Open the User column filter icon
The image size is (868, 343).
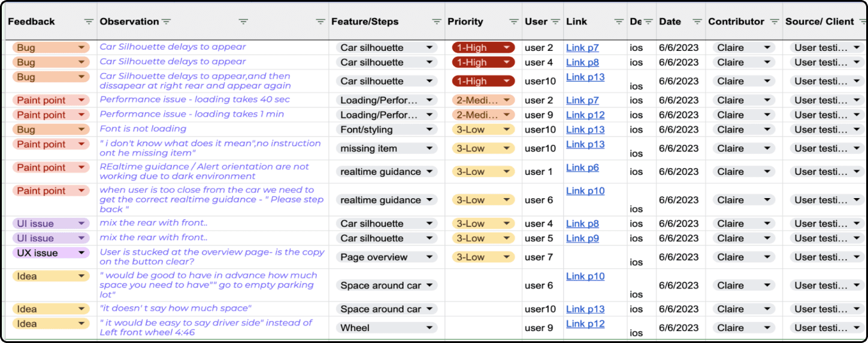[x=555, y=22]
